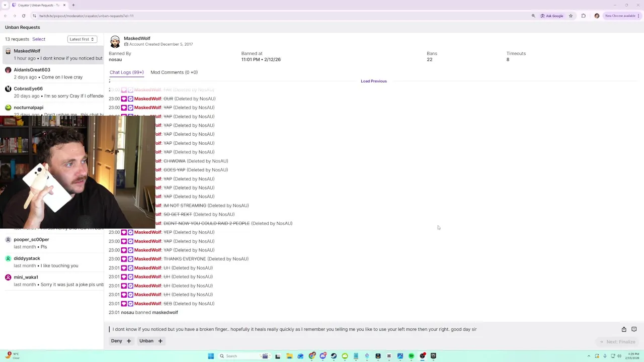Click AidanIsGreat603 user icon in list
This screenshot has width=644, height=362.
[8, 70]
